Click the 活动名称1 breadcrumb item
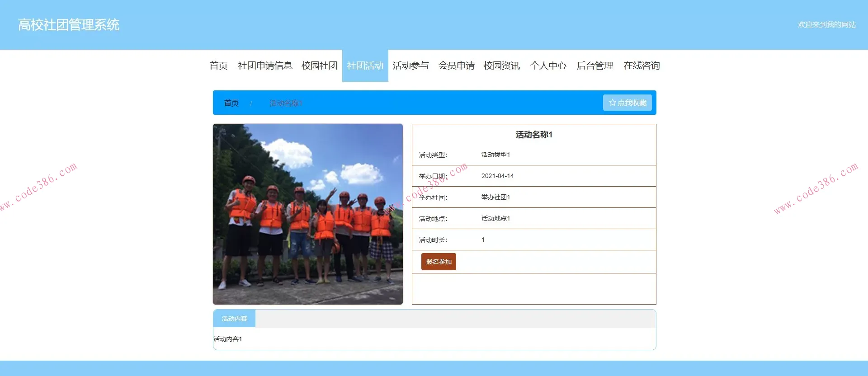Image resolution: width=868 pixels, height=376 pixels. tap(286, 103)
